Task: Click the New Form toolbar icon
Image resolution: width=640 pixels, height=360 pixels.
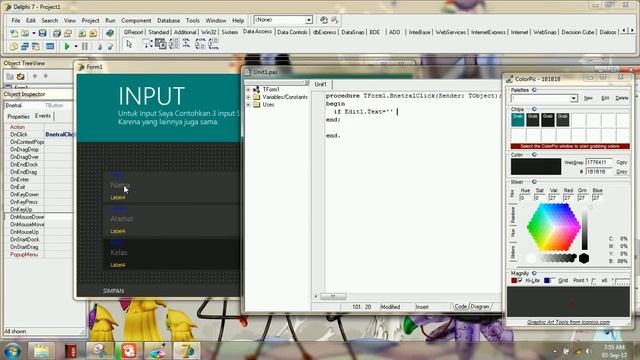Action: pyautogui.click(x=50, y=47)
